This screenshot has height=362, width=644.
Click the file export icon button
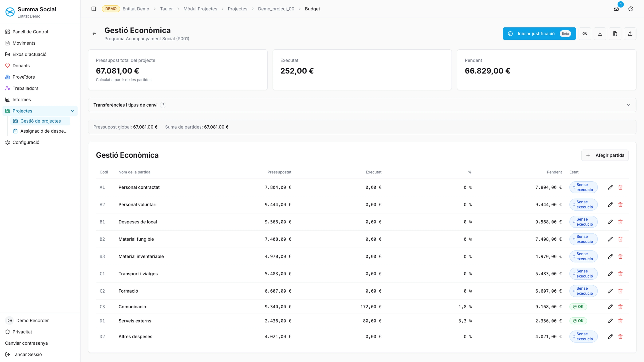coord(615,34)
